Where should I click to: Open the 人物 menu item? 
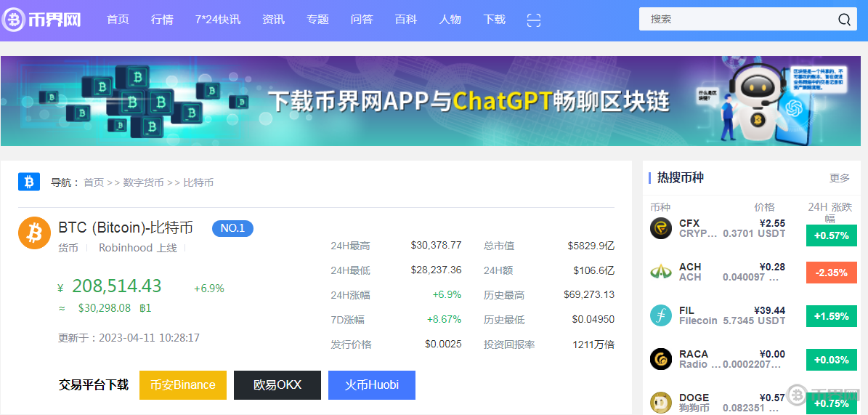(450, 20)
